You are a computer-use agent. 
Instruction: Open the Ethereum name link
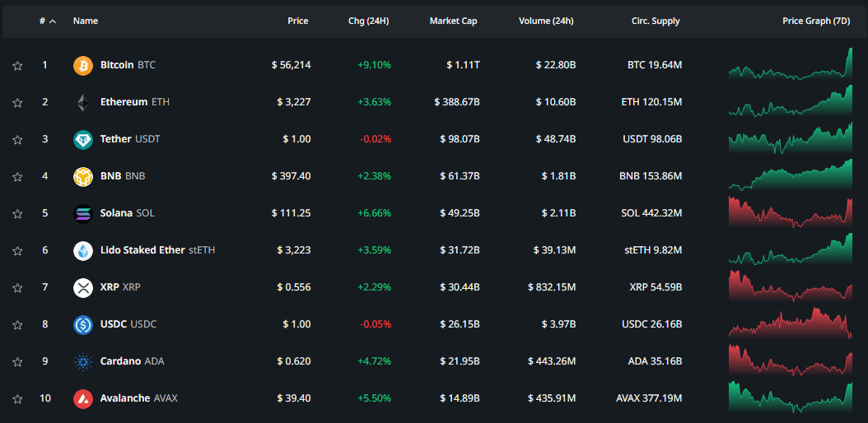124,102
